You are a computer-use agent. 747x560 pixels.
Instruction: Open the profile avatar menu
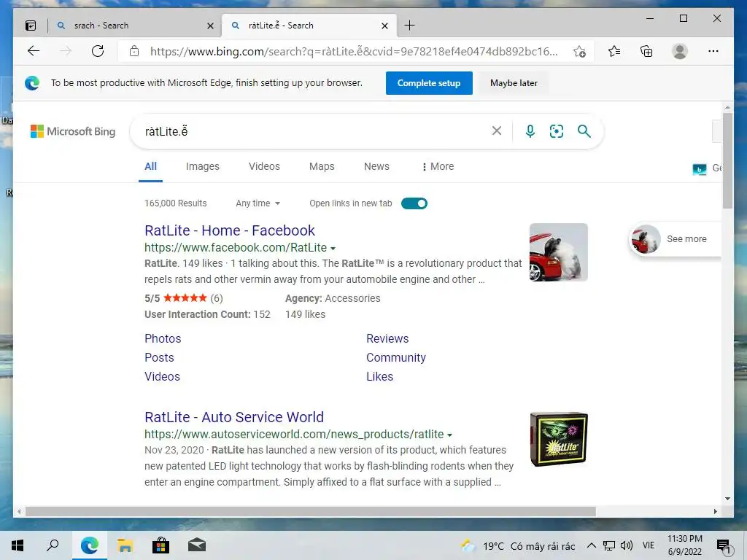[680, 51]
